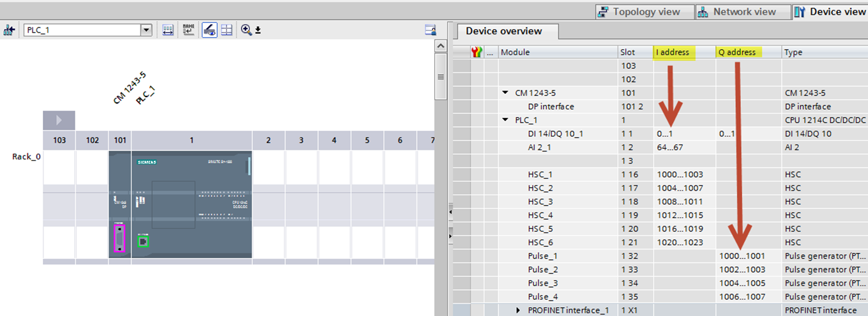Click the Q address cell 1006...1007
868x316 pixels.
(749, 297)
